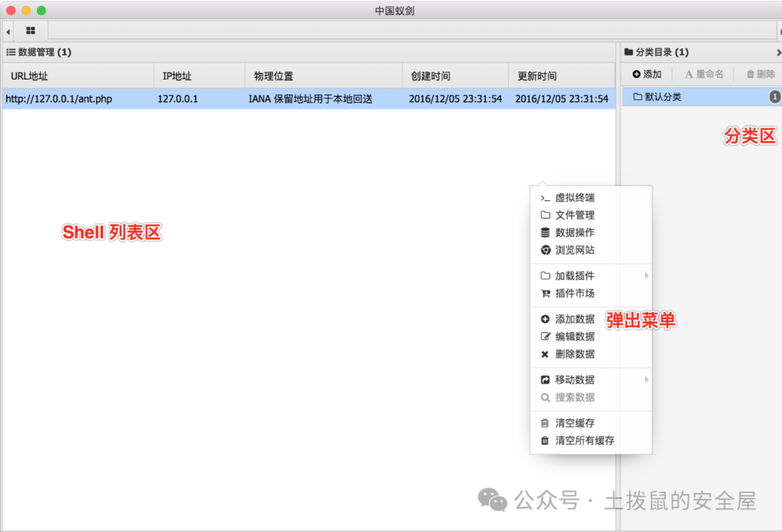Open 加载插件 menu entry
Viewport: 782px width, 532px height.
[591, 276]
